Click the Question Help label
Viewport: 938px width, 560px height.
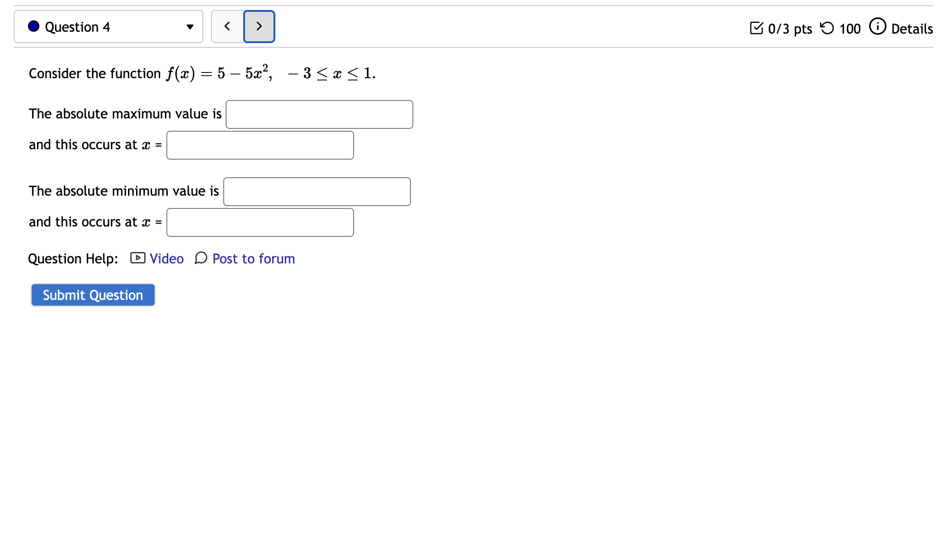click(x=73, y=258)
